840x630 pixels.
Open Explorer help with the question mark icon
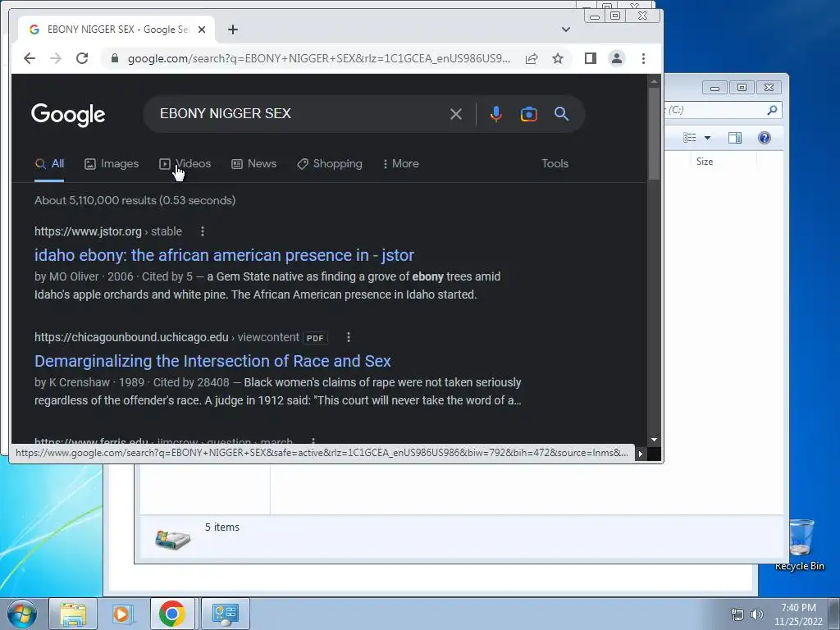tap(765, 138)
